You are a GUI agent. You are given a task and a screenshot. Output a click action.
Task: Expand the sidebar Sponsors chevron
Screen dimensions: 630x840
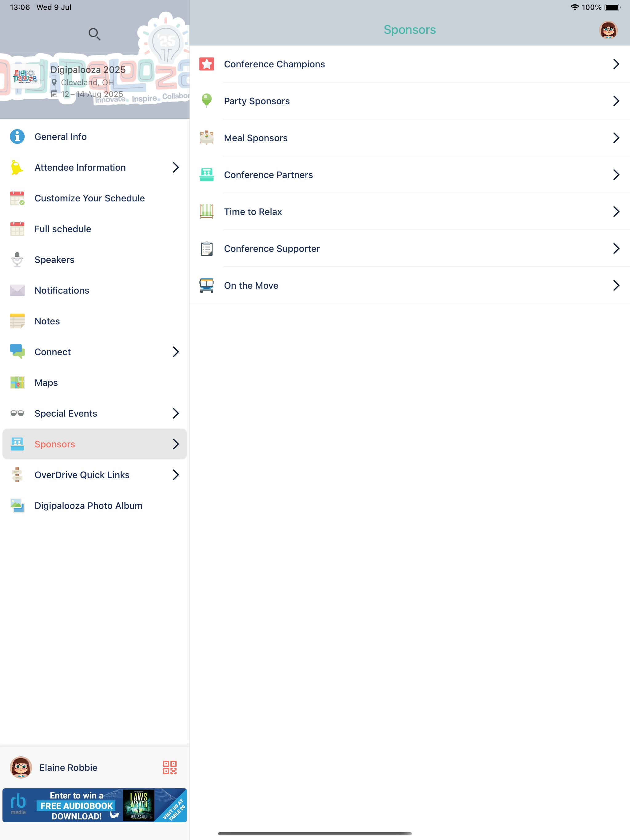pos(176,444)
